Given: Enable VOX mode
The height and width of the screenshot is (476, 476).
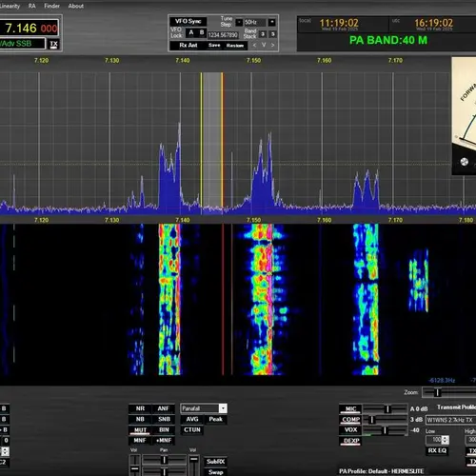Looking at the screenshot, I should [350, 430].
